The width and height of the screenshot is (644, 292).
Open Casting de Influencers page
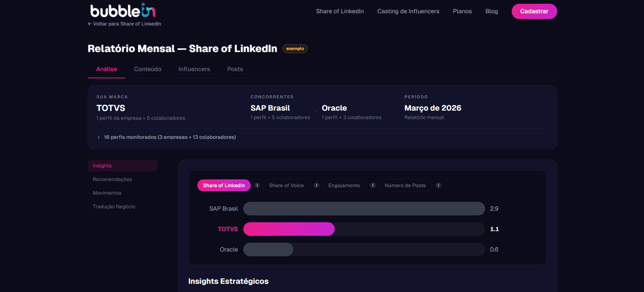pos(408,11)
